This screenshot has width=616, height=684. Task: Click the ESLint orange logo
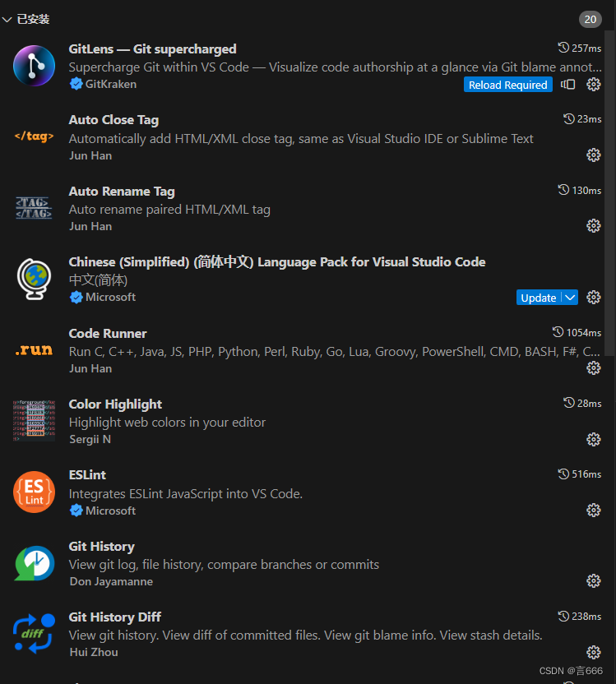click(x=34, y=492)
